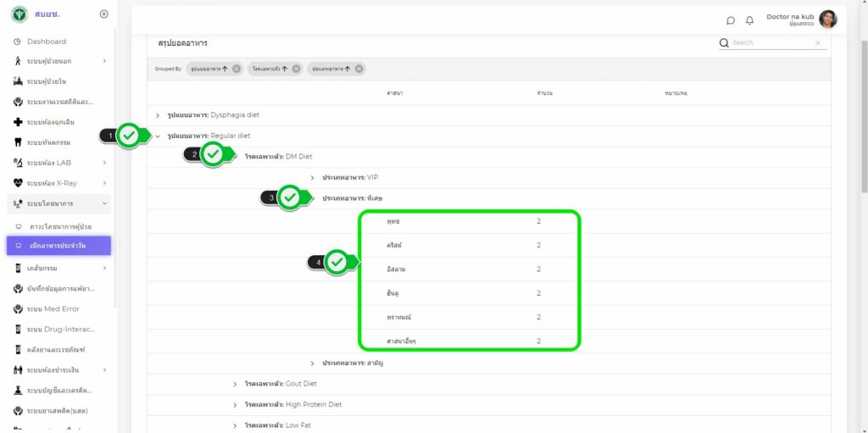Screen dimensions: 868x433
Task: Open the chat messages icon in header
Action: pos(731,20)
